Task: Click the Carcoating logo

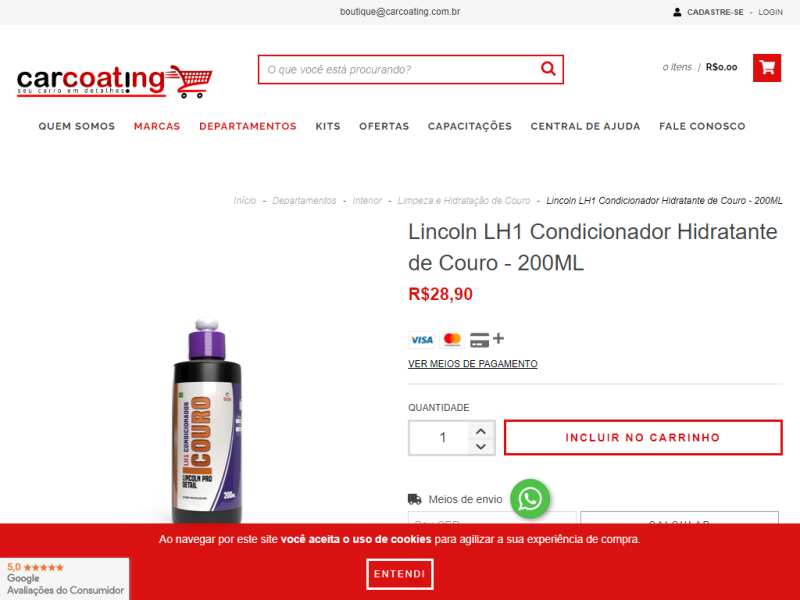Action: coord(115,81)
